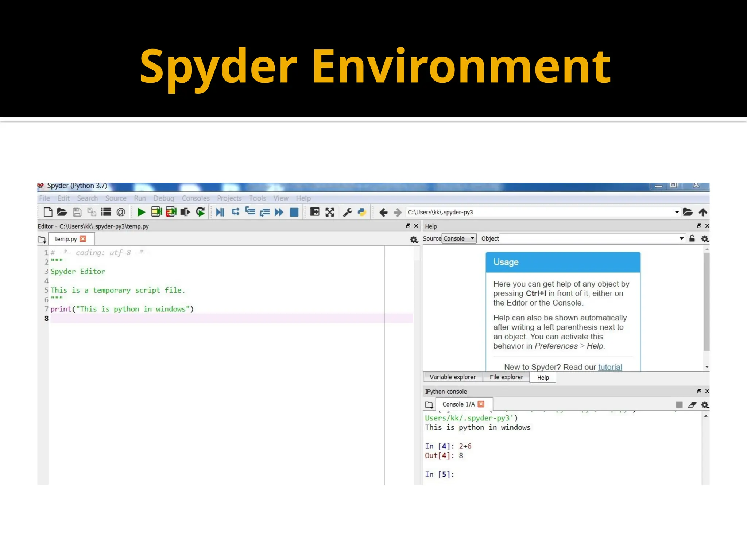
Task: Clear console with the eraser icon
Action: [x=692, y=405]
